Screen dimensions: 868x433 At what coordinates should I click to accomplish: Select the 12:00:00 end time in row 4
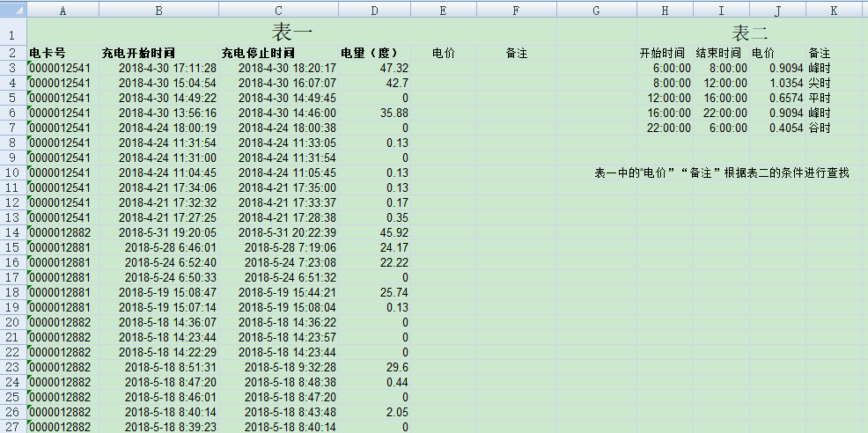pyautogui.click(x=721, y=83)
